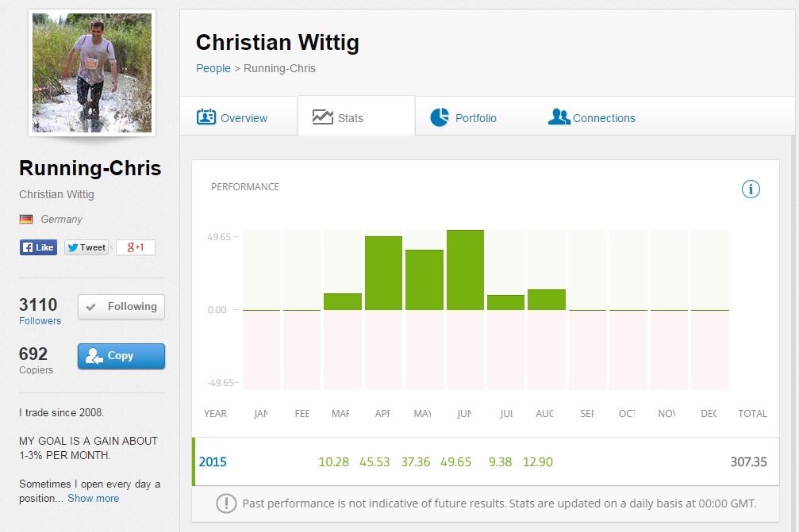The height and width of the screenshot is (532, 799).
Task: Click the performance info icon
Action: (x=751, y=189)
